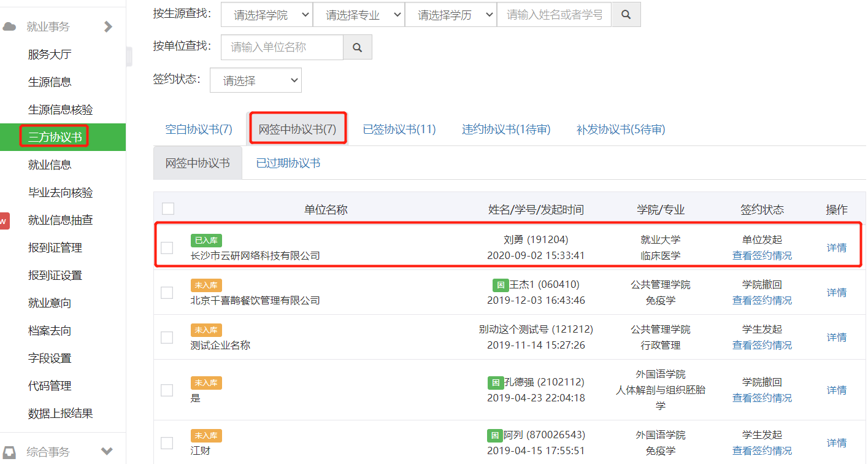Collapse the 就业事务 sidebar section
Viewport: 868px width, 464px height.
point(108,26)
